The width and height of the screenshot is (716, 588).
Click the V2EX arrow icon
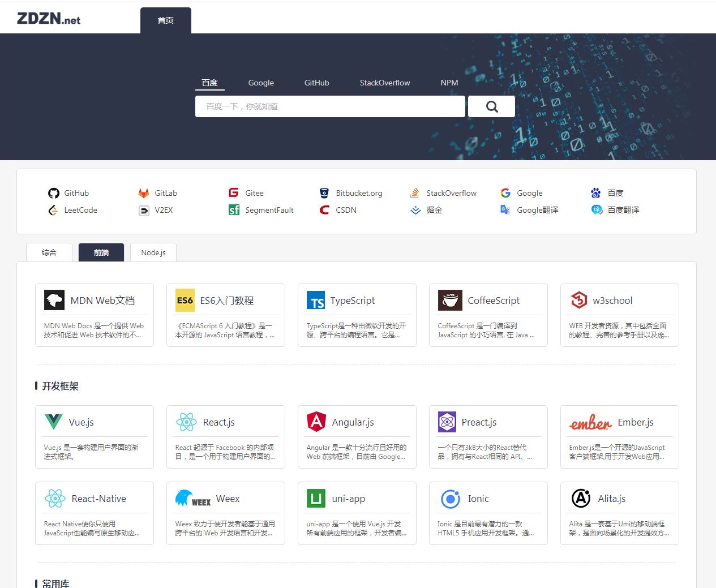pos(144,210)
